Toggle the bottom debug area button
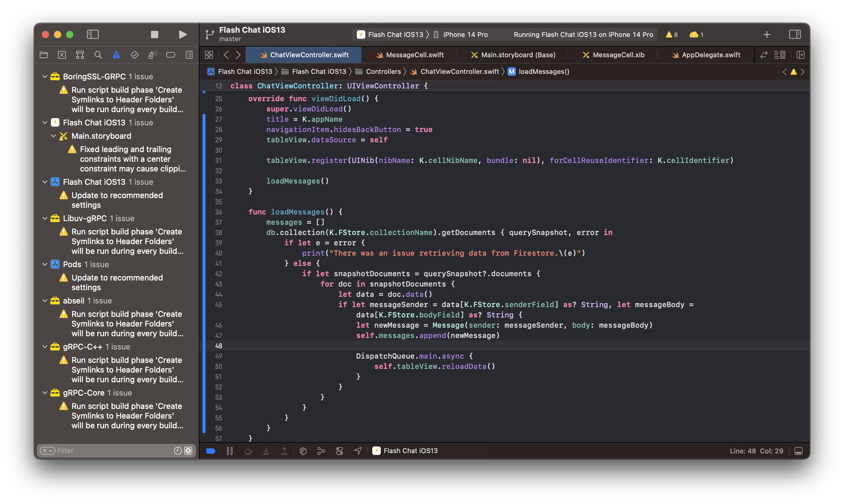Screen dimensions: 844x504 click(x=799, y=451)
